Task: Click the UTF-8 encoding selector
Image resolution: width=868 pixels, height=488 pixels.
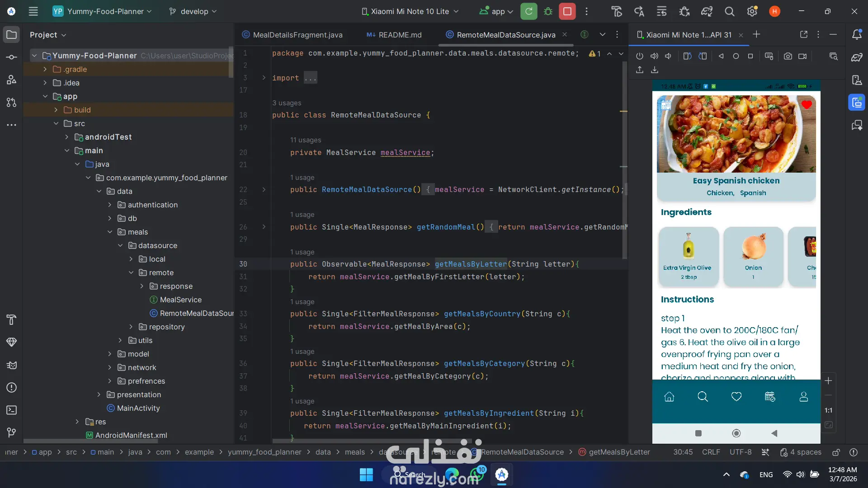Action: [x=741, y=452]
